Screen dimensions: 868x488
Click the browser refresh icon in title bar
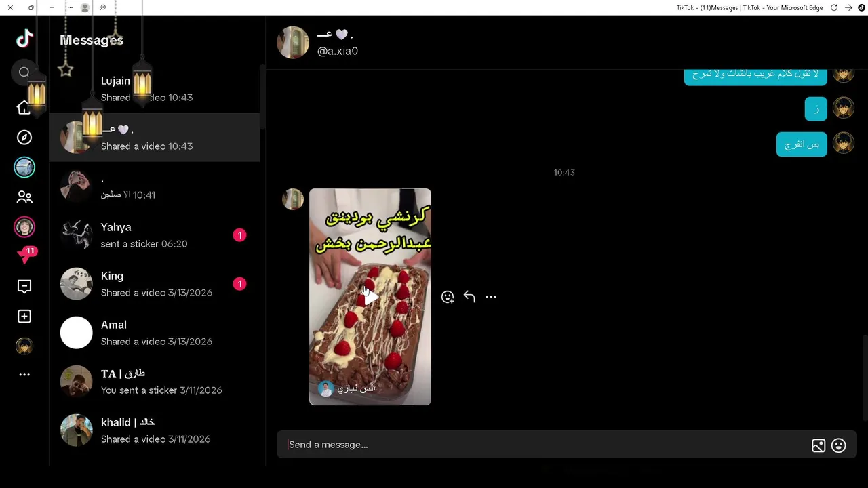pos(834,7)
